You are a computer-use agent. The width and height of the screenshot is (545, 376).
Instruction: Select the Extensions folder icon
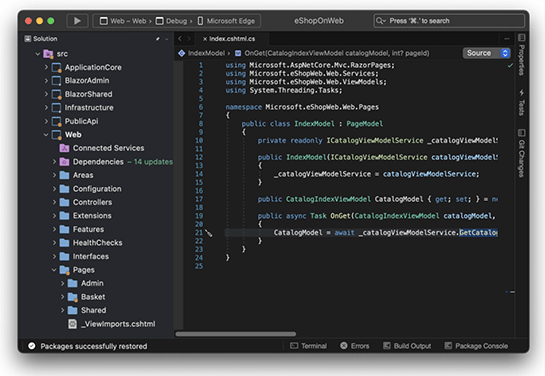point(64,216)
